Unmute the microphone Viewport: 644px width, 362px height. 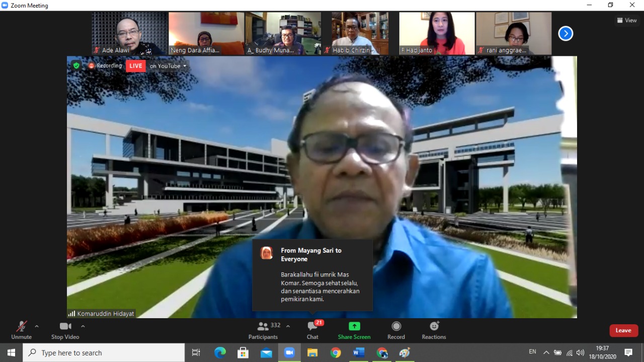click(x=21, y=330)
